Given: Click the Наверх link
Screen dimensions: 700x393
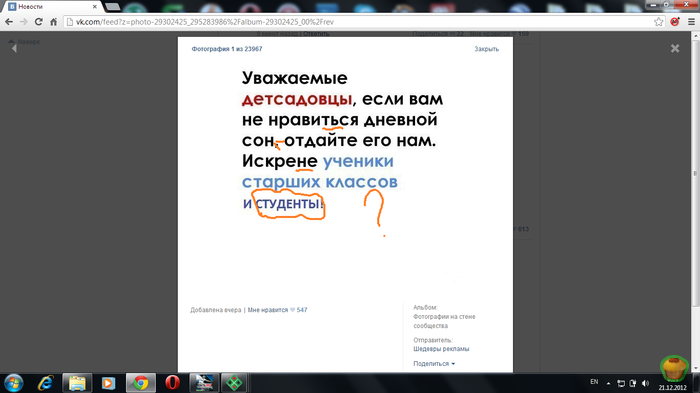Looking at the screenshot, I should click(x=24, y=42).
